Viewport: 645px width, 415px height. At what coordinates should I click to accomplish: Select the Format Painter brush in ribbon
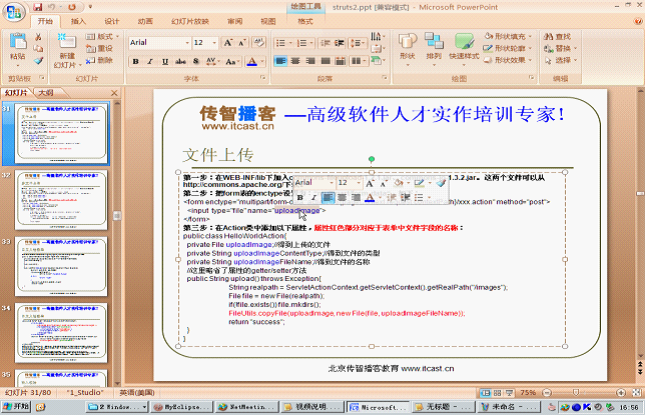[x=38, y=61]
